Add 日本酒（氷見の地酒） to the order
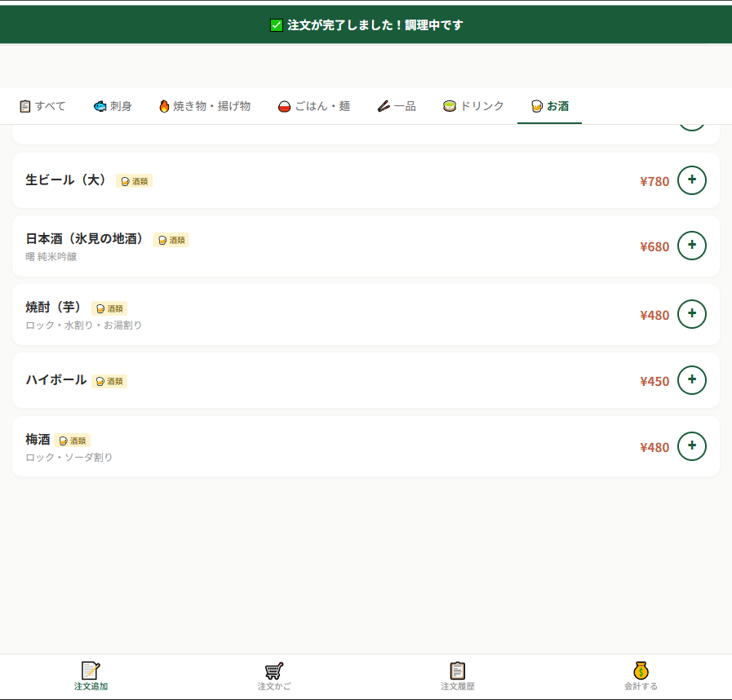The height and width of the screenshot is (700, 732). point(691,246)
